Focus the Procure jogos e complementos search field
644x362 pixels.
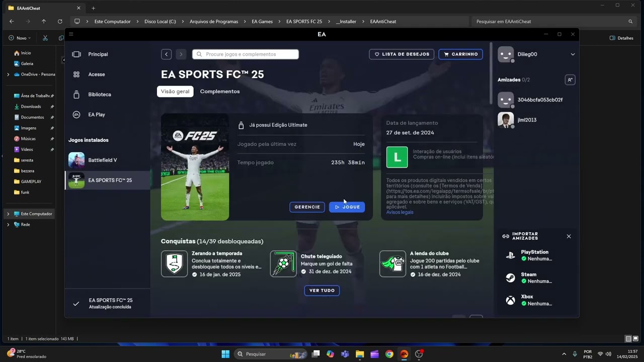pyautogui.click(x=246, y=54)
